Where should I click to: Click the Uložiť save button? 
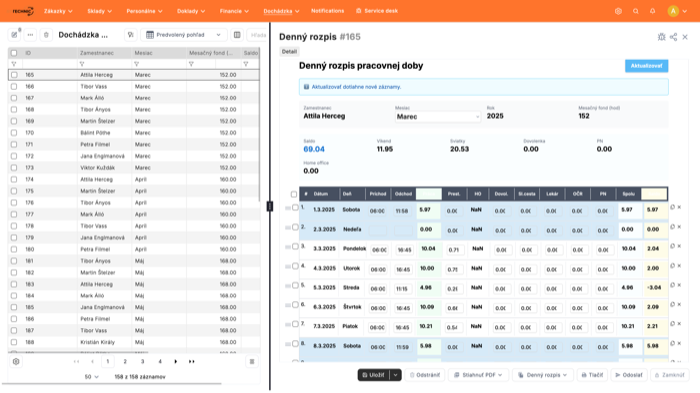point(374,375)
